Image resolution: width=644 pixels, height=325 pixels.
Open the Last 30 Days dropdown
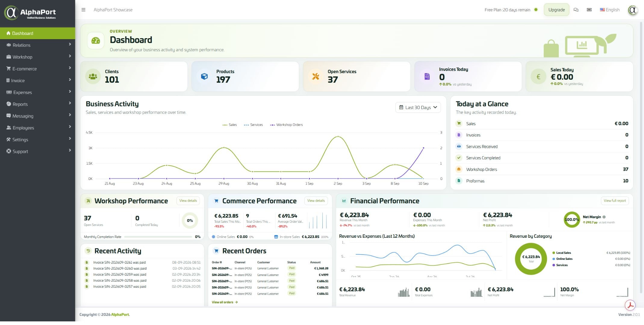[x=418, y=107]
